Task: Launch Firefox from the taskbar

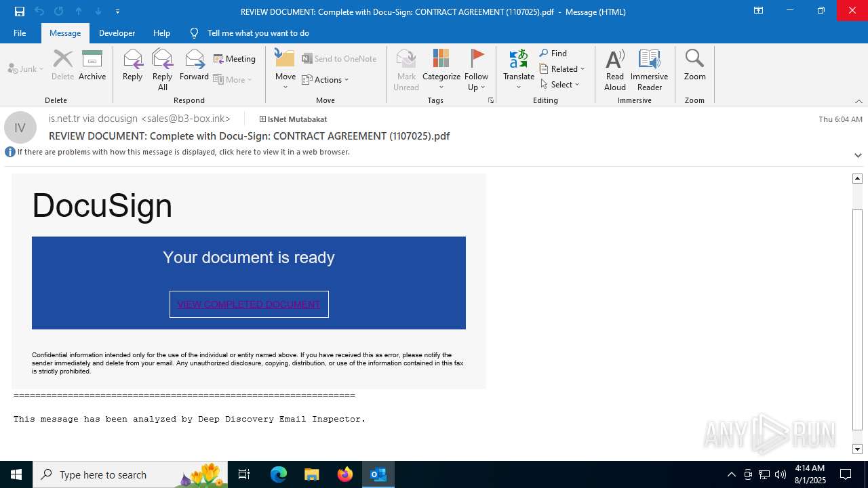Action: (345, 474)
